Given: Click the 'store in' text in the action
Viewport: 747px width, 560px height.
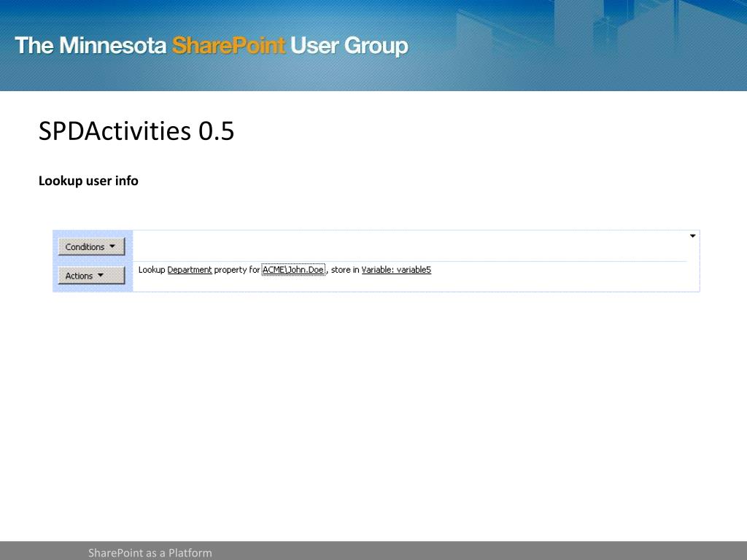Looking at the screenshot, I should (x=345, y=270).
